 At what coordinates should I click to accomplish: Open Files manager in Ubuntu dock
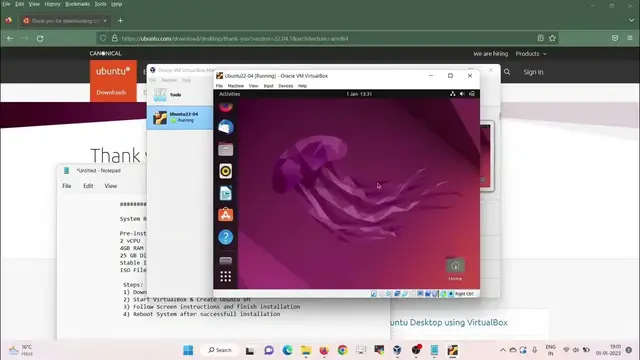tap(226, 149)
